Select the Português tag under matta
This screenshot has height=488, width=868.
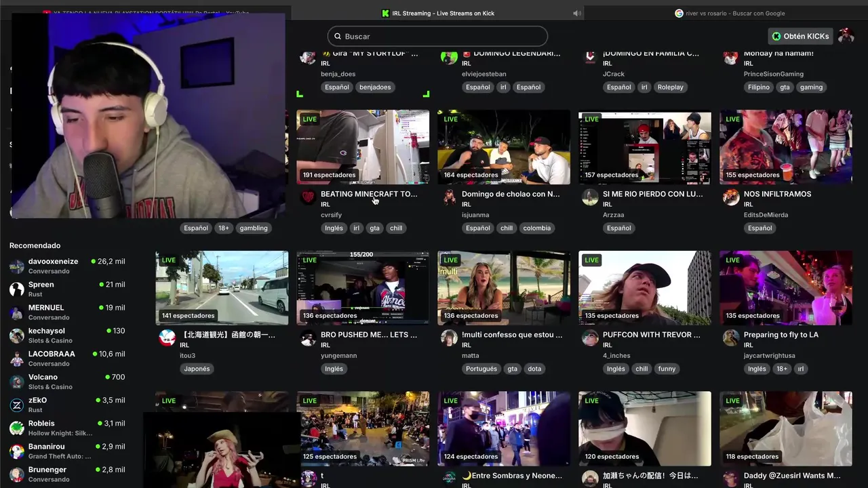point(481,369)
